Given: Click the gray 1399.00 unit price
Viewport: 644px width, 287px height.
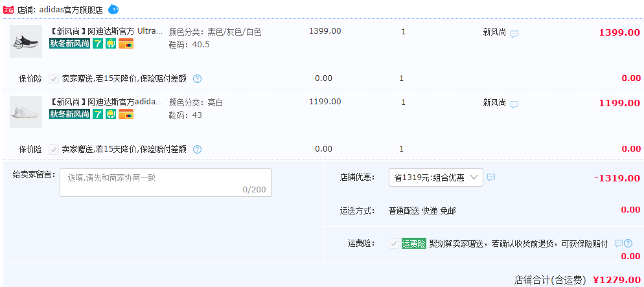Looking at the screenshot, I should tap(325, 31).
